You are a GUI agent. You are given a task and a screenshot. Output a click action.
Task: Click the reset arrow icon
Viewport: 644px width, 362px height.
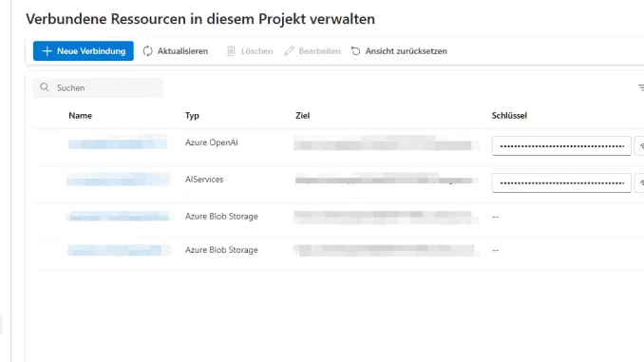coord(355,51)
